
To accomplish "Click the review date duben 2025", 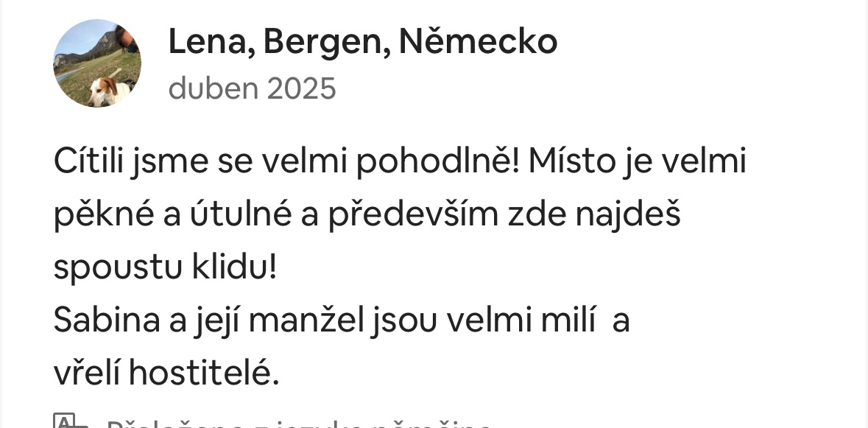I will pyautogui.click(x=252, y=88).
